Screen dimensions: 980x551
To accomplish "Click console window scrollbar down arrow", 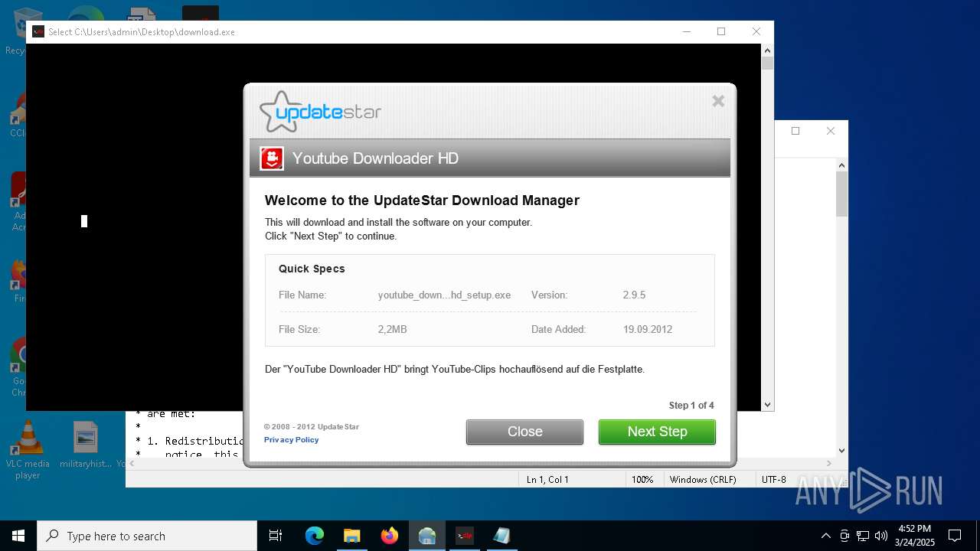I will (767, 405).
